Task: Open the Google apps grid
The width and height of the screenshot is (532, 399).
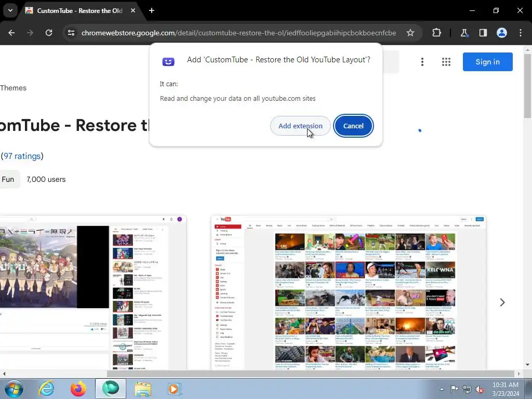Action: (x=446, y=62)
